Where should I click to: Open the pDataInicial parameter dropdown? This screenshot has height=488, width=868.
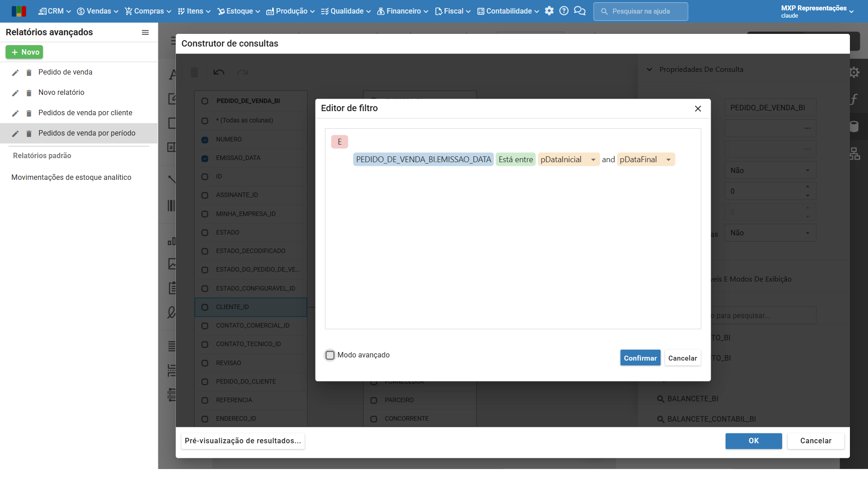click(x=593, y=160)
